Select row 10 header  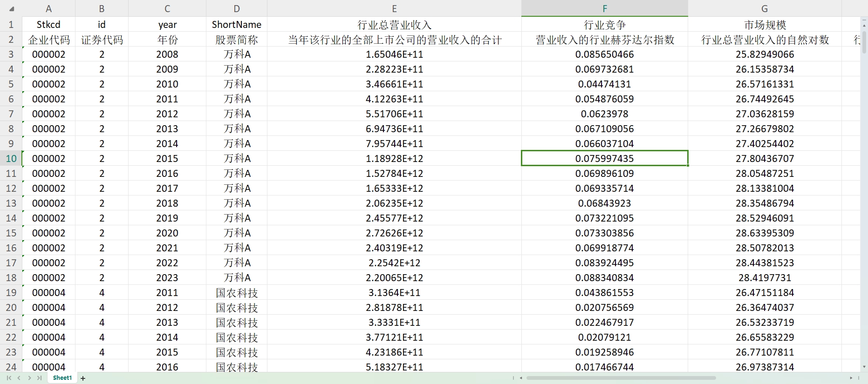(x=11, y=158)
